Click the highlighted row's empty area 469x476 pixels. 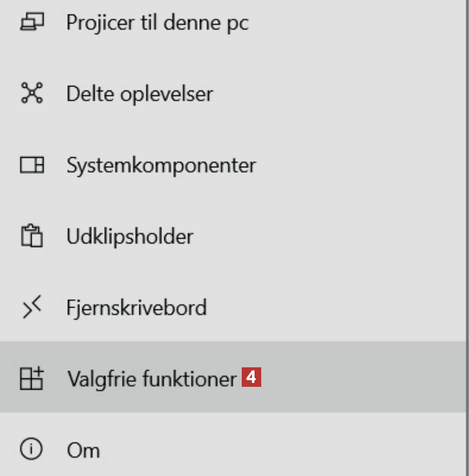362,378
